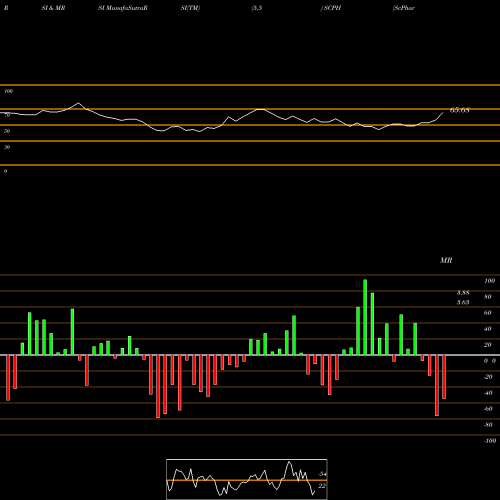Click the end point of the RSI line
This screenshot has width=500, height=500.
coord(443,113)
